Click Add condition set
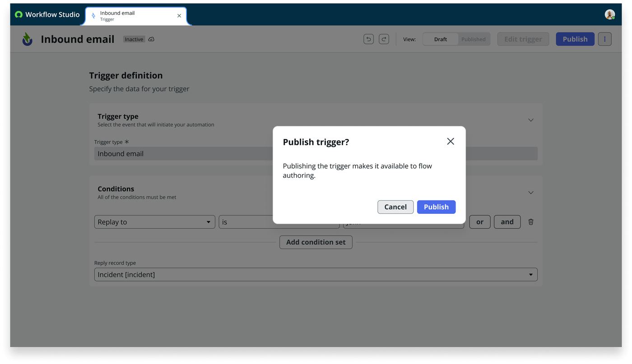This screenshot has height=364, width=632. click(x=316, y=242)
